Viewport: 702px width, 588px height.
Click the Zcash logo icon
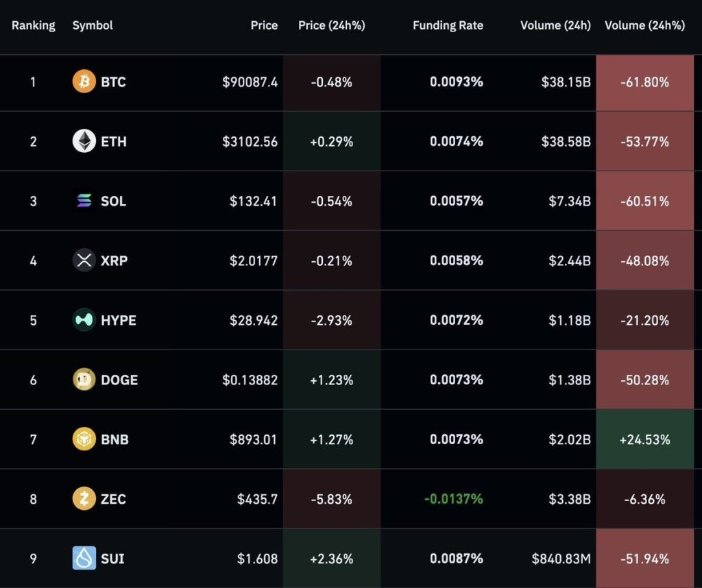tap(84, 499)
